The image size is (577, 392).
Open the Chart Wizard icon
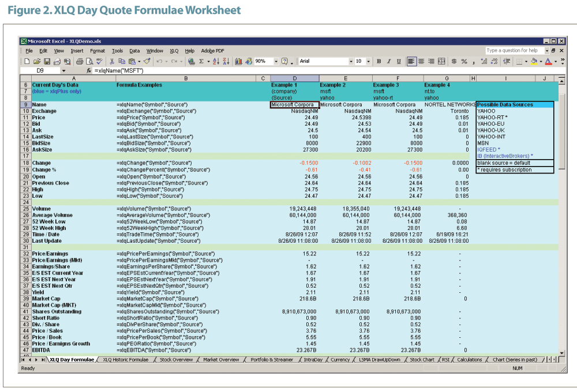238,62
